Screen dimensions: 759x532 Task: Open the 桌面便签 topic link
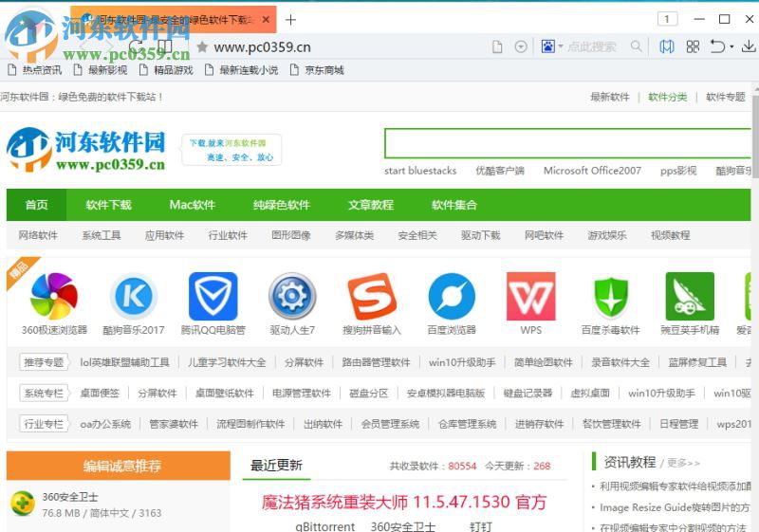point(100,394)
